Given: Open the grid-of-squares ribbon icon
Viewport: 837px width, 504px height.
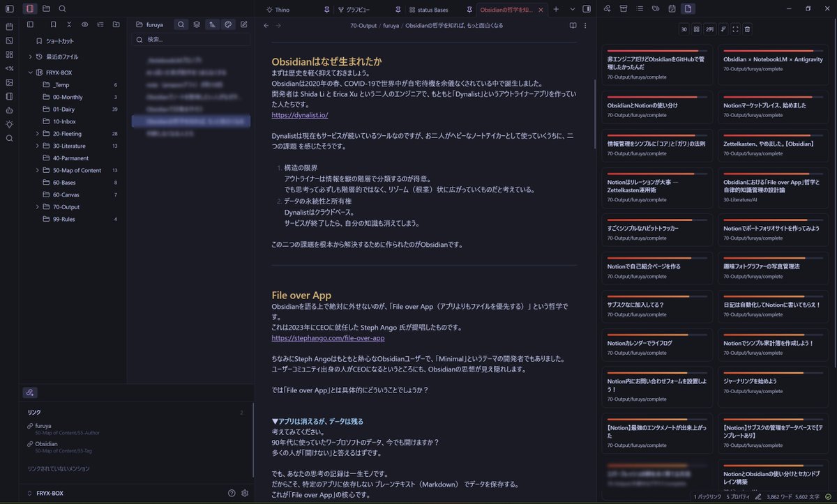Looking at the screenshot, I should (x=9, y=54).
